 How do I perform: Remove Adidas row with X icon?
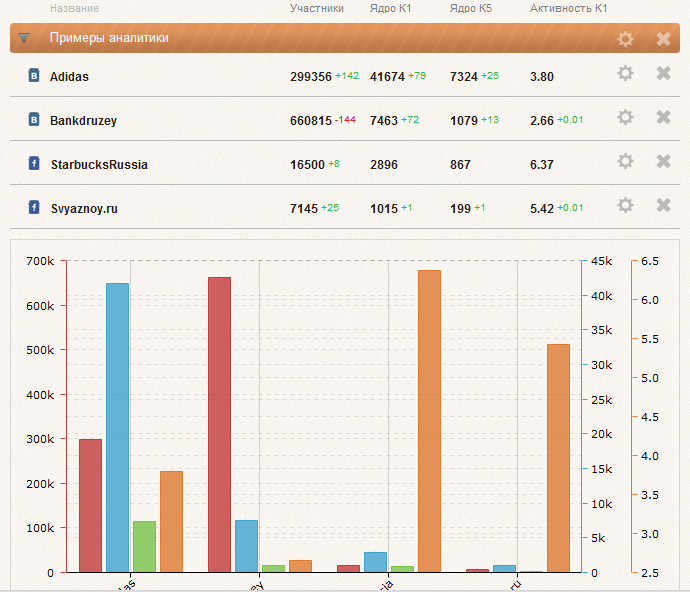coord(663,73)
